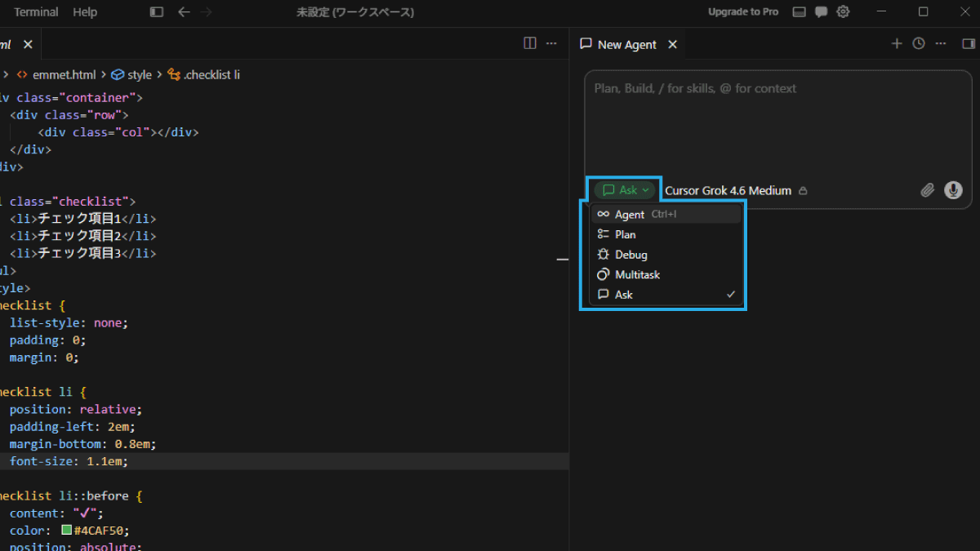Open settings gear in title bar

click(843, 12)
